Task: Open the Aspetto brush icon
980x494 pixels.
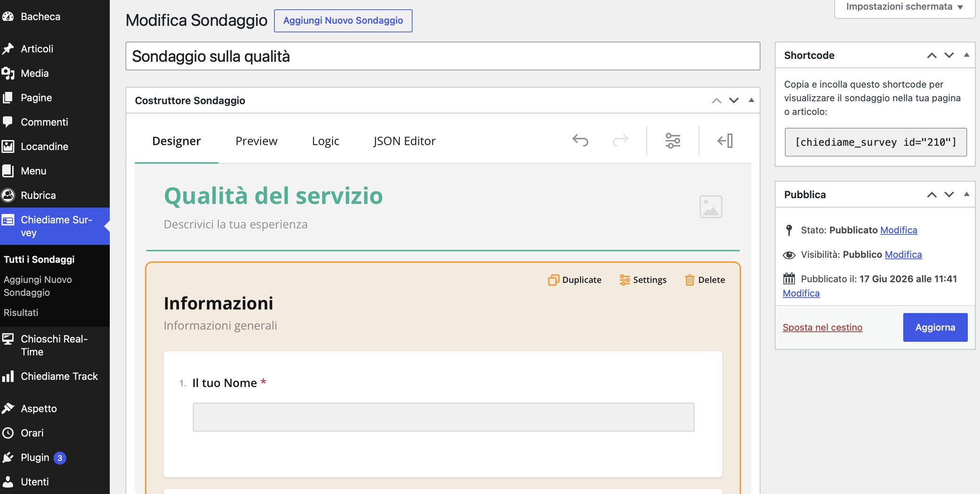Action: pos(8,408)
